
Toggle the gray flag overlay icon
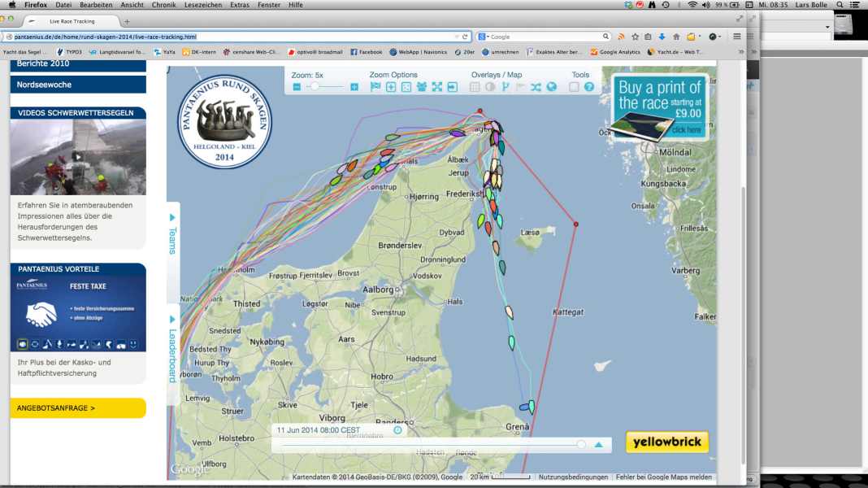(x=520, y=87)
